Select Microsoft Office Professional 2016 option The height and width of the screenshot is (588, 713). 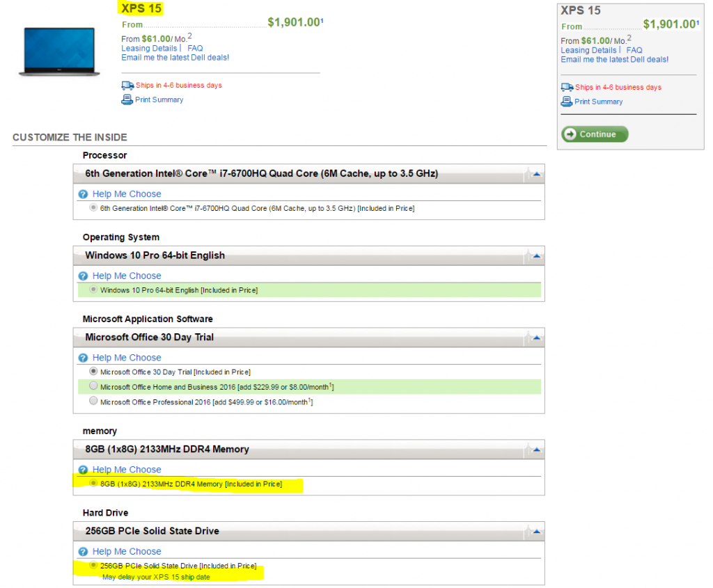pyautogui.click(x=93, y=402)
